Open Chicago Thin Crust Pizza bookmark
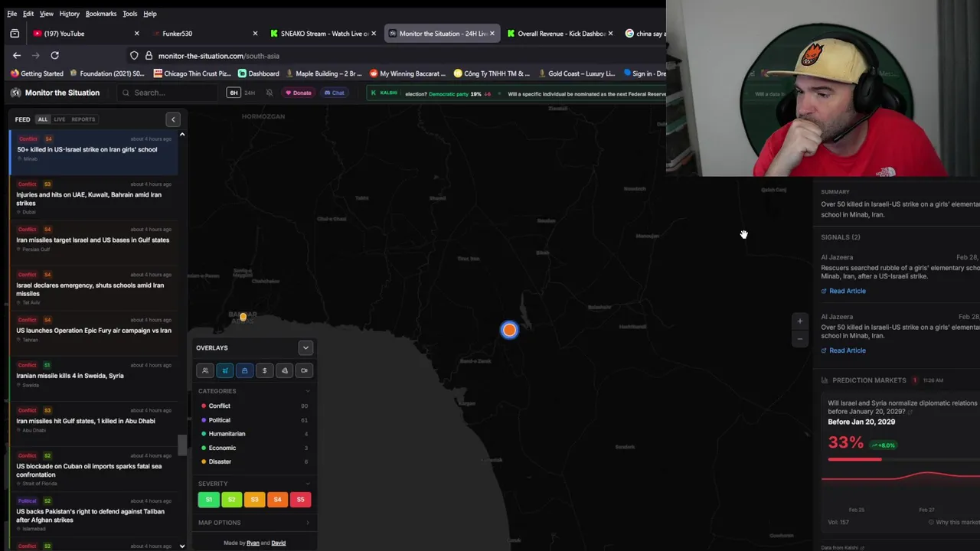The image size is (980, 551). (x=192, y=73)
